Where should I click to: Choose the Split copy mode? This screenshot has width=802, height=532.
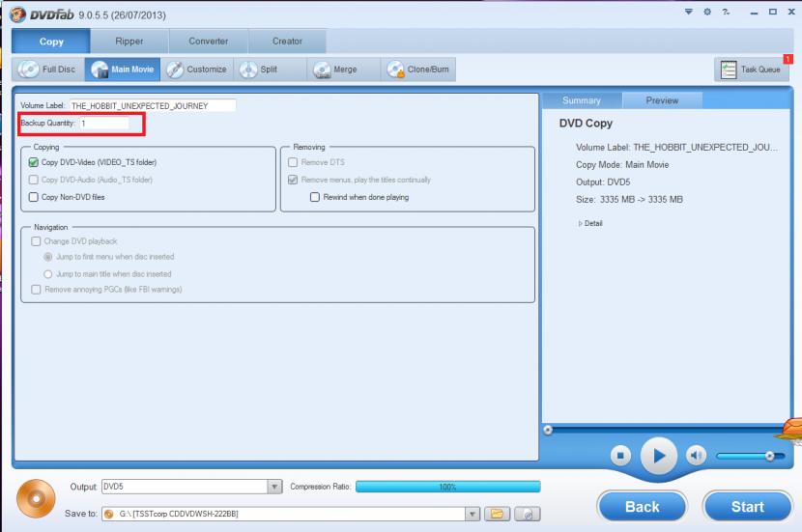click(270, 69)
